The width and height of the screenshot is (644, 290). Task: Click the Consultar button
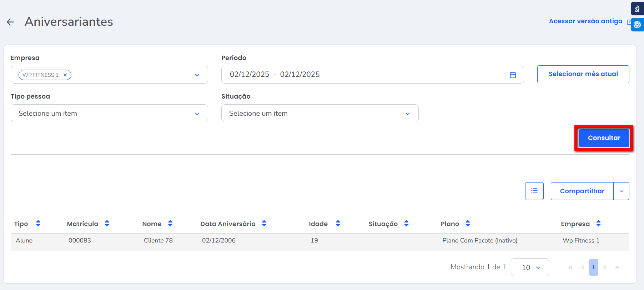coord(604,138)
